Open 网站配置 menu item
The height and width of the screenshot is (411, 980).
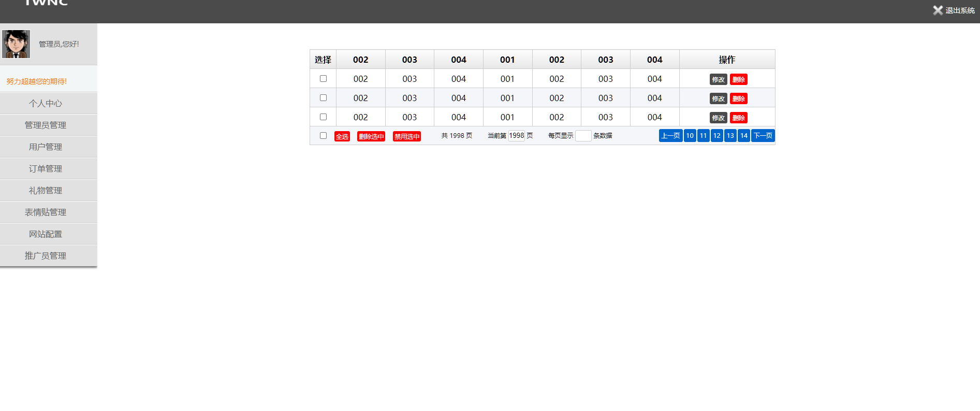(x=46, y=234)
